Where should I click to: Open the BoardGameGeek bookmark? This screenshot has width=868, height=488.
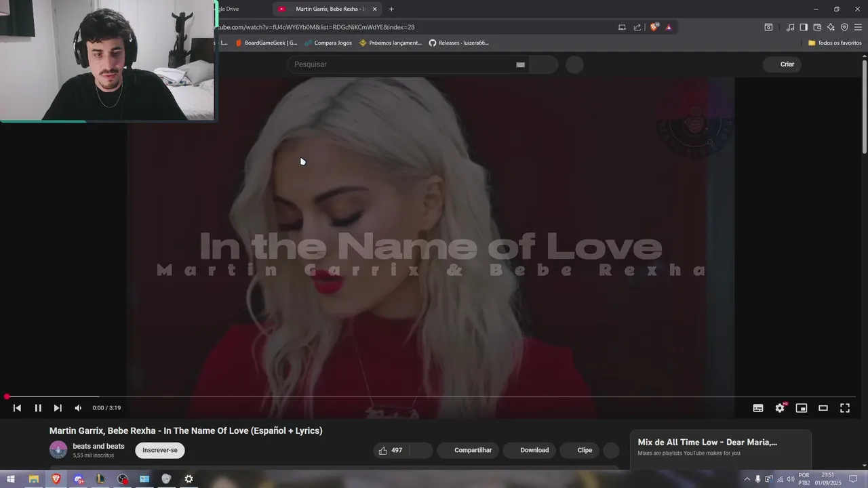(266, 43)
